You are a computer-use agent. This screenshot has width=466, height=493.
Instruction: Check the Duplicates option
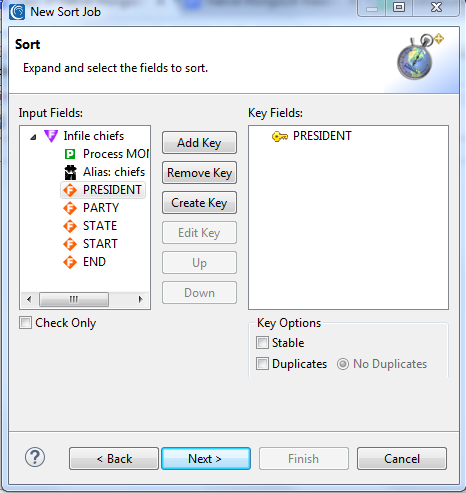click(x=262, y=364)
